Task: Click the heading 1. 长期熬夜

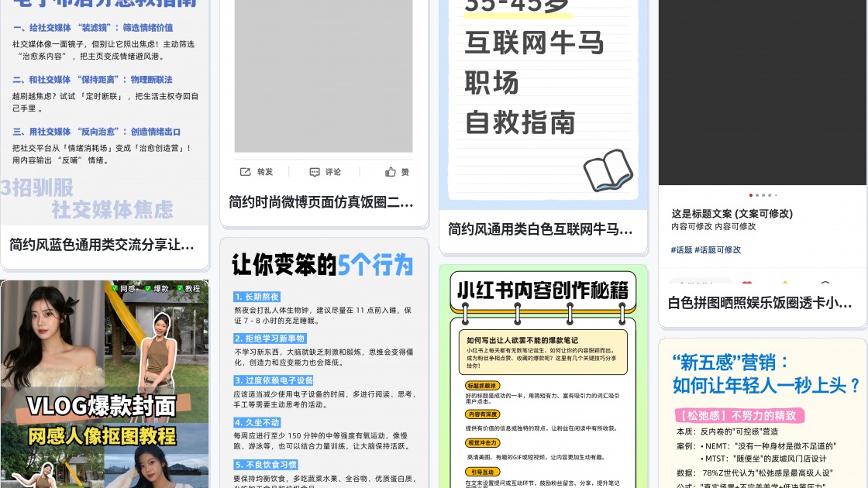Action: pos(257,297)
